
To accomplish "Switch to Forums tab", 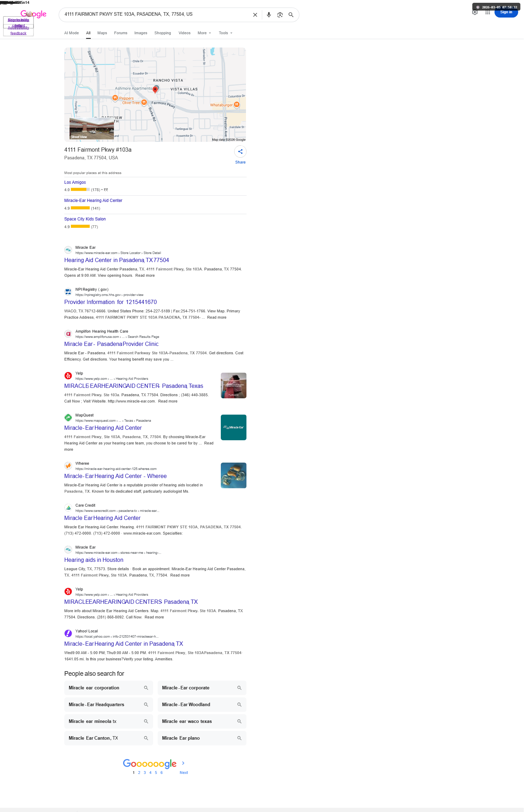I will (x=121, y=33).
